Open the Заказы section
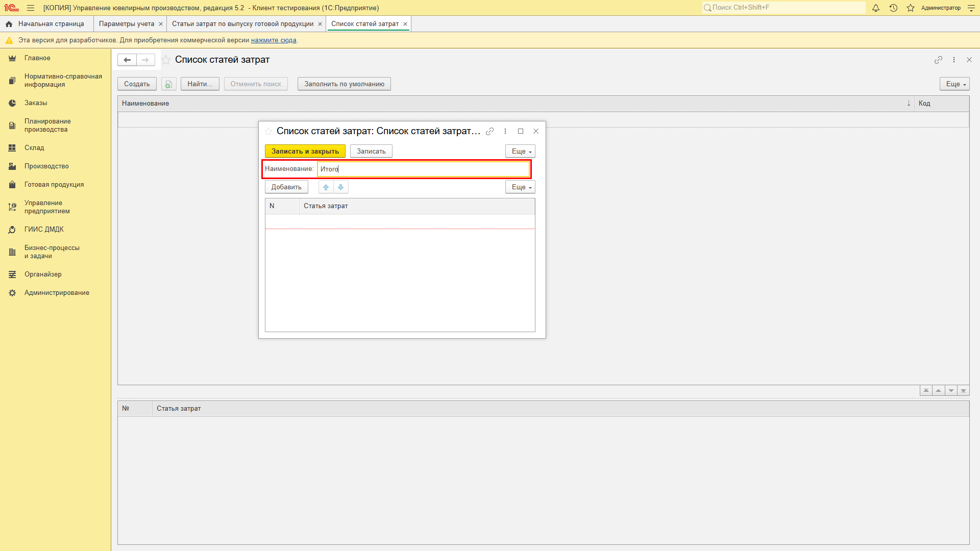Image resolution: width=980 pixels, height=551 pixels. click(x=55, y=103)
